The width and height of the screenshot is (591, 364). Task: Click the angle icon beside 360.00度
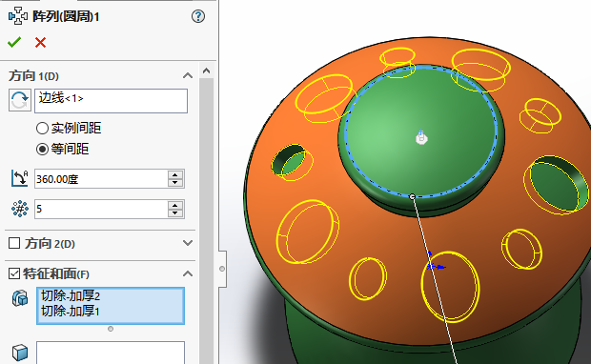pos(20,178)
